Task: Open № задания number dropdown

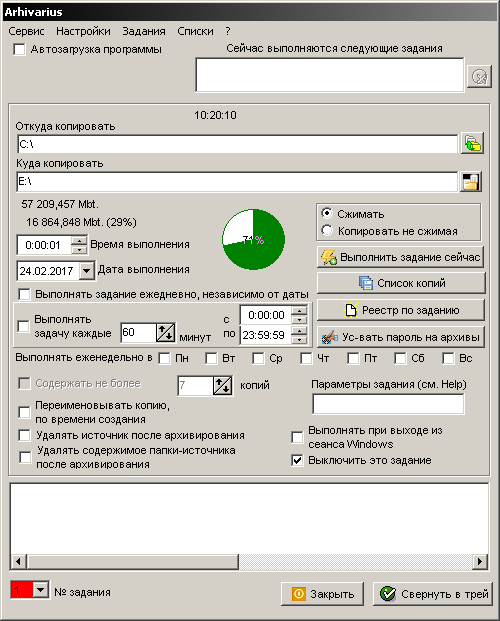Action: [x=40, y=590]
